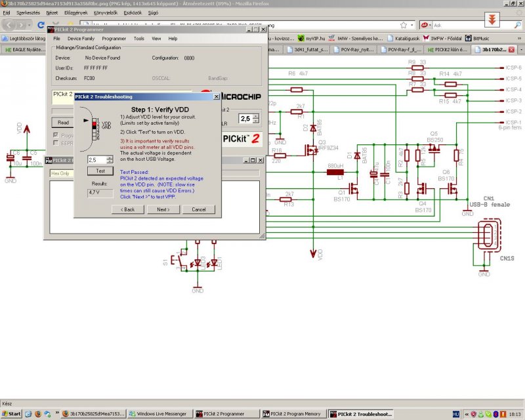Switch to PICkit 2 Programmer taskbar button
This screenshot has height=420, width=525.
coord(227,414)
